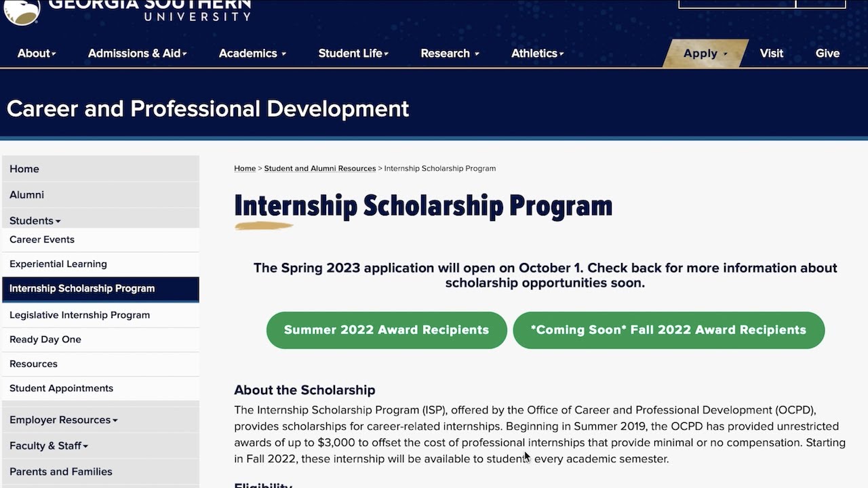
Task: Open the Research dropdown menu
Action: (450, 54)
